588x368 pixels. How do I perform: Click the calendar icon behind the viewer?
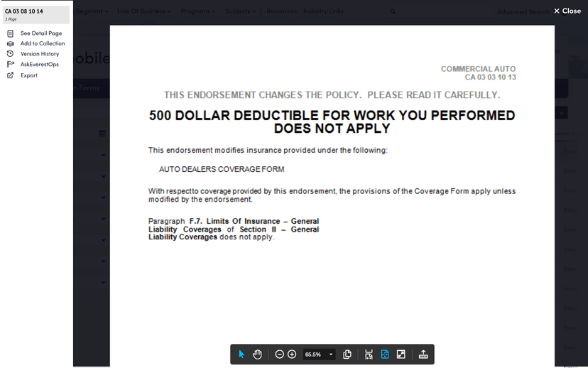(102, 134)
